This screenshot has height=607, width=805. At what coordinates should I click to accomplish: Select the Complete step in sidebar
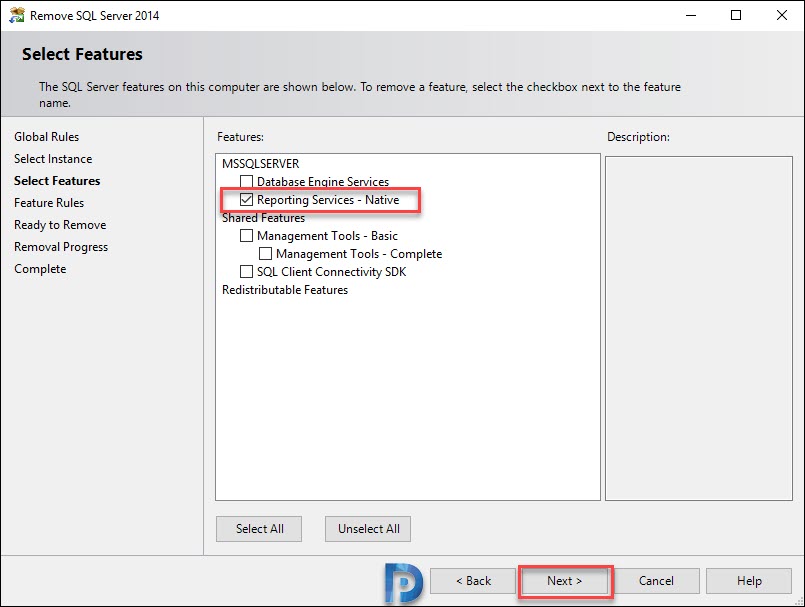coord(40,269)
